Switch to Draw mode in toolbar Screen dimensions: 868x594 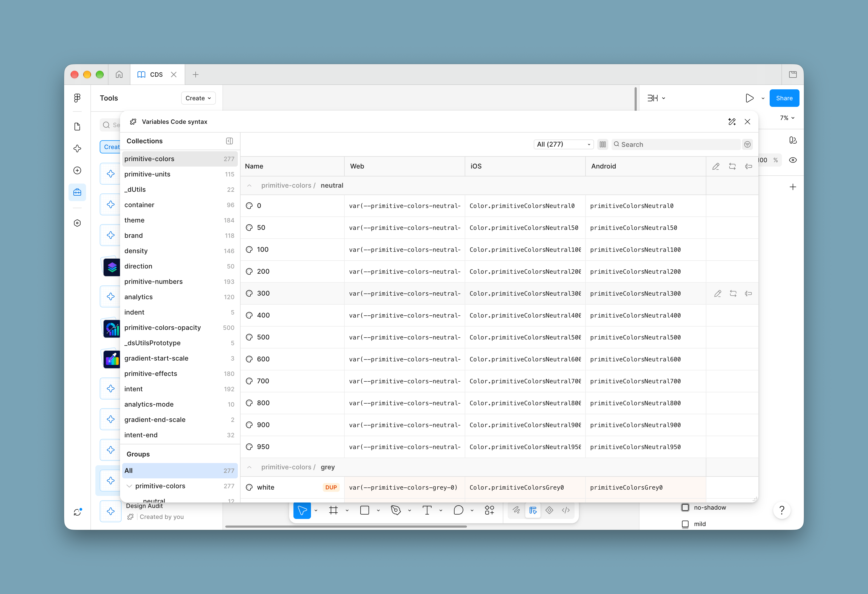click(516, 510)
